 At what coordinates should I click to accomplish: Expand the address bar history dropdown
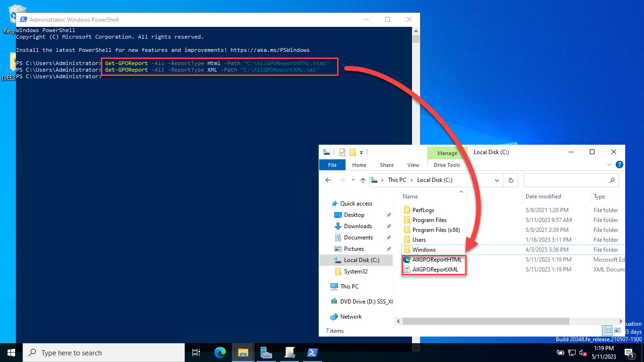[x=496, y=180]
